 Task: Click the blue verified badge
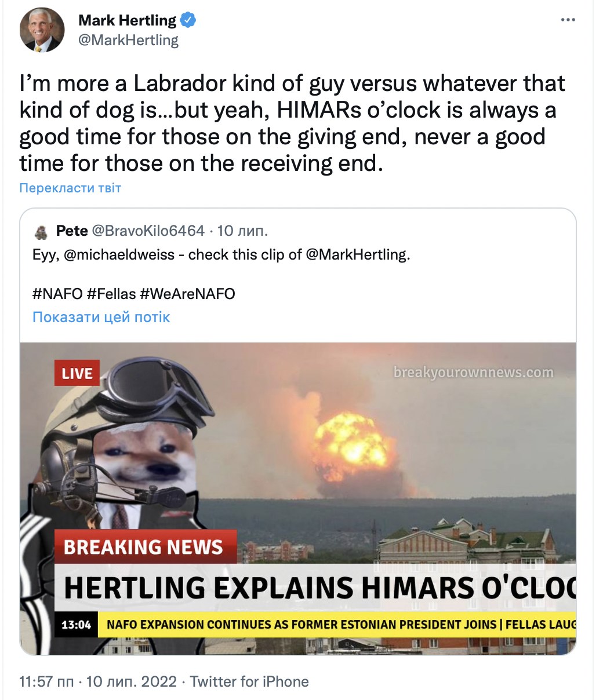pyautogui.click(x=188, y=20)
